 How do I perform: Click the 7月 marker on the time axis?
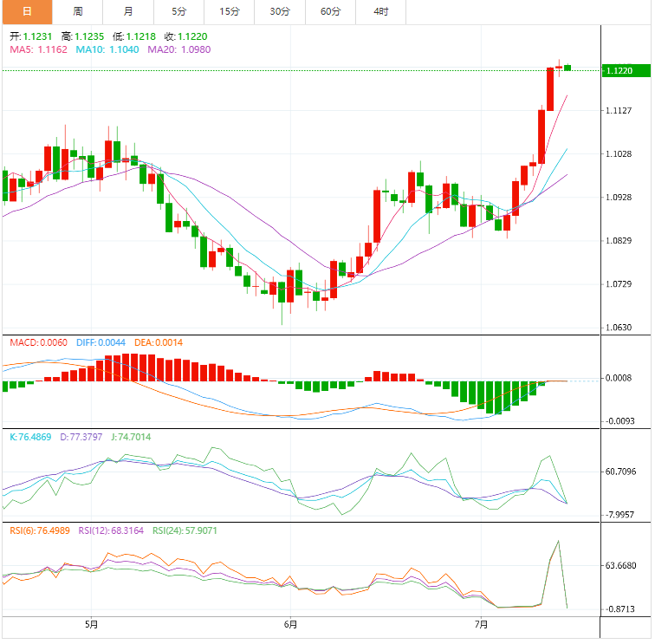click(x=481, y=624)
